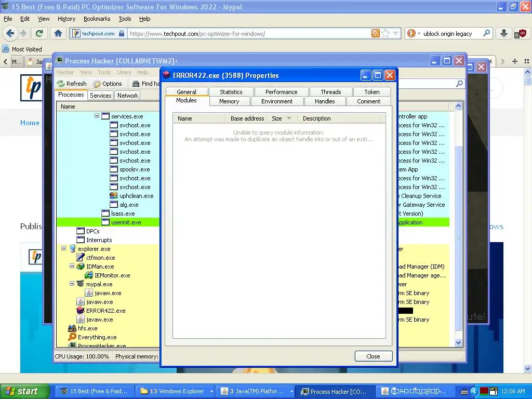
Task: Open Process Hacker Options
Action: click(108, 84)
